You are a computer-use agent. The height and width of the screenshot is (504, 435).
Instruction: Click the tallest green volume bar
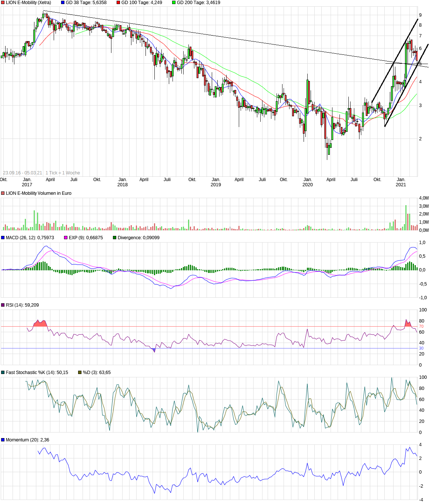click(x=406, y=218)
